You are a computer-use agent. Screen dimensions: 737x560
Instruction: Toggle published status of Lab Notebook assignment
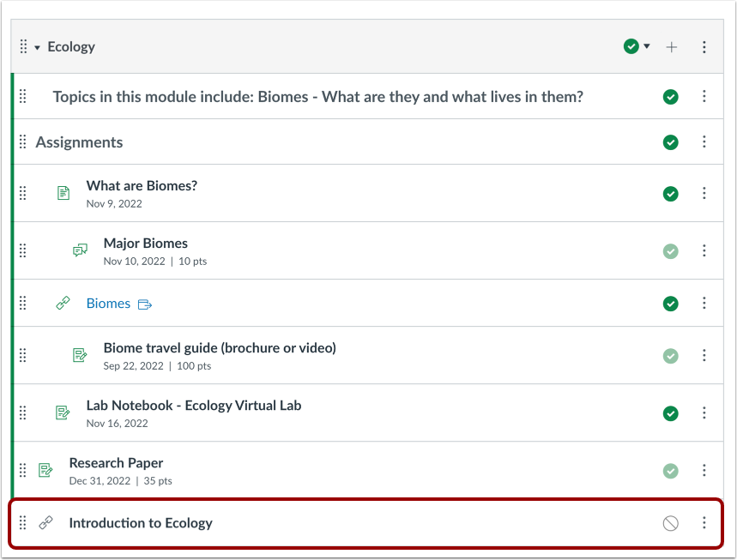point(671,413)
